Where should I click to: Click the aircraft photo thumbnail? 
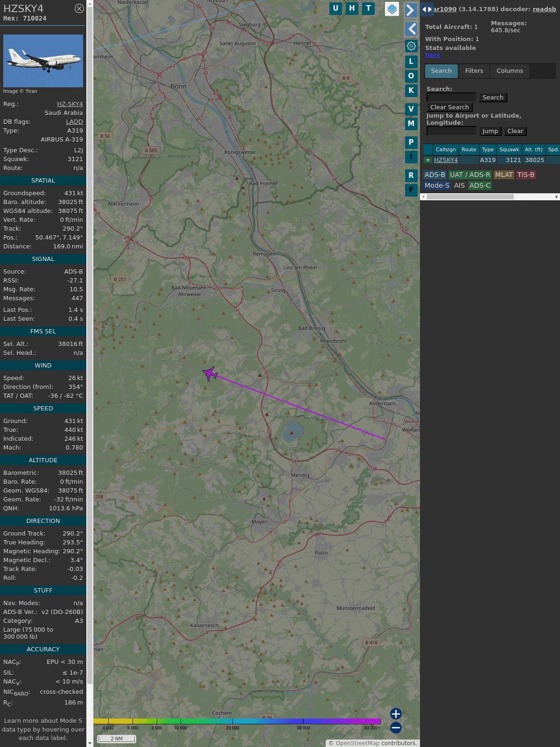pos(43,61)
